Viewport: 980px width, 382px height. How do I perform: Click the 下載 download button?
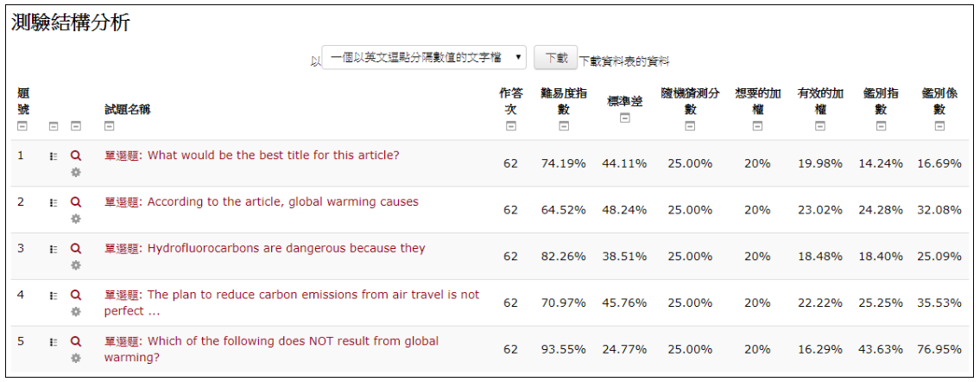[x=555, y=58]
